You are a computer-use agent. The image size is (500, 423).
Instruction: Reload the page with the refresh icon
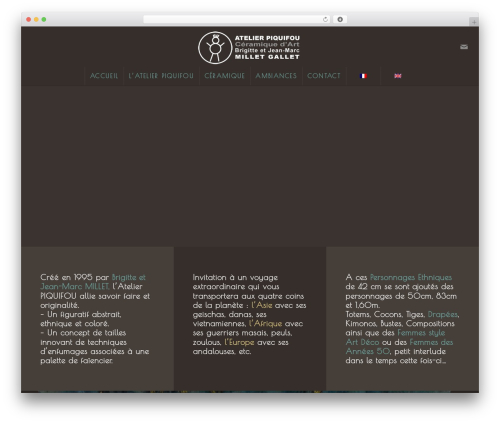(325, 19)
